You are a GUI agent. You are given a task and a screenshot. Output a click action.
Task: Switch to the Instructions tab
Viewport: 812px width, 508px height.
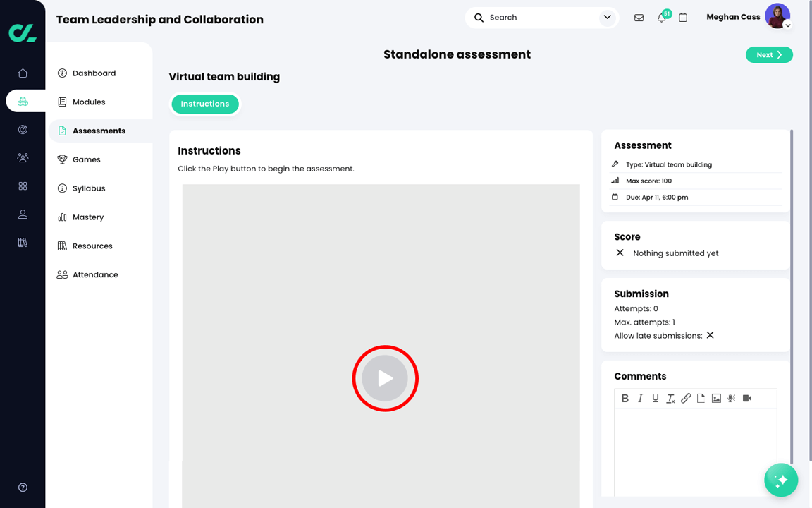tap(205, 104)
